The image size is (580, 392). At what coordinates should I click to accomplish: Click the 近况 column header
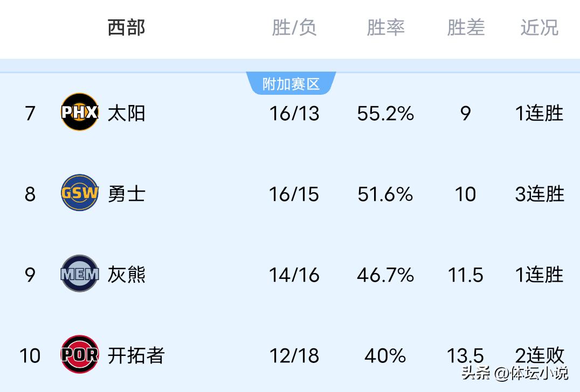[x=539, y=27]
